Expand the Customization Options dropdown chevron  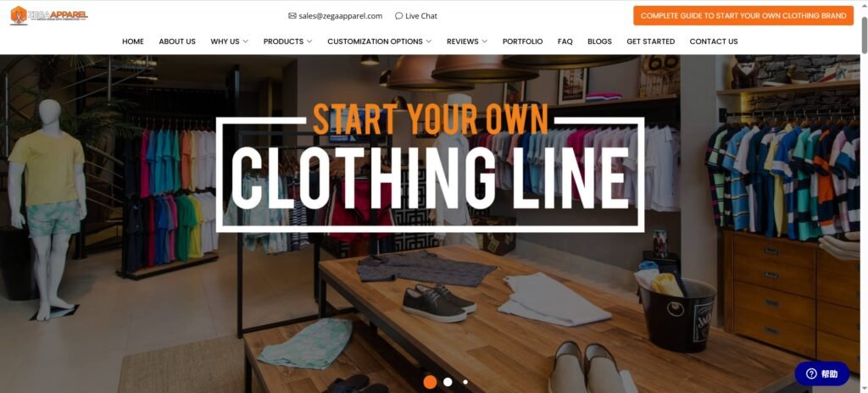click(428, 41)
